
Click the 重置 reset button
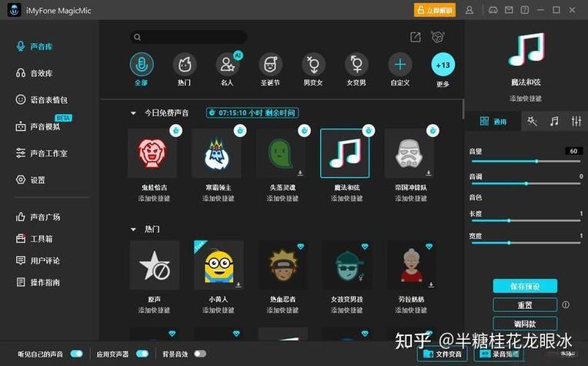point(525,305)
